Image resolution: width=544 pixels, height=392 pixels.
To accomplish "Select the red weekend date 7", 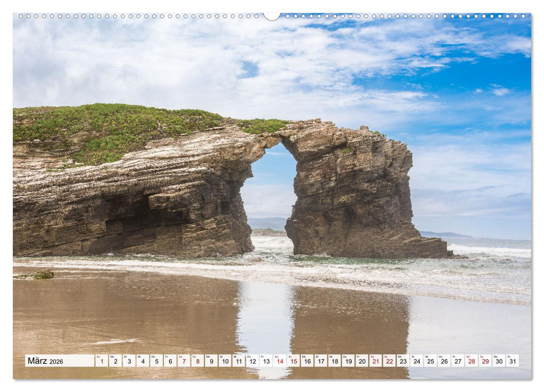I will [184, 361].
